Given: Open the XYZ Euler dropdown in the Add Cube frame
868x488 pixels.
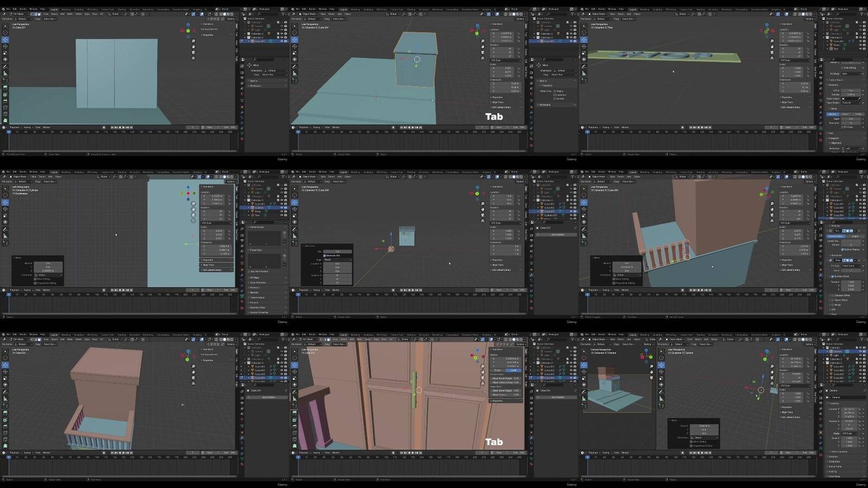Looking at the screenshot, I should coord(505,223).
